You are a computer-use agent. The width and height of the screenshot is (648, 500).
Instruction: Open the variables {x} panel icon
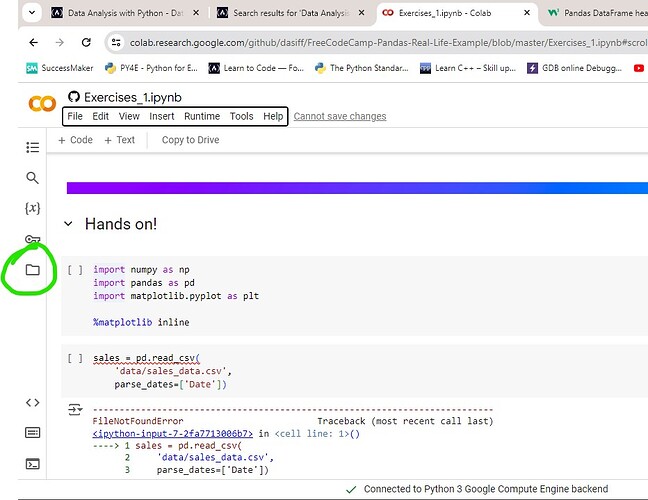(x=32, y=208)
